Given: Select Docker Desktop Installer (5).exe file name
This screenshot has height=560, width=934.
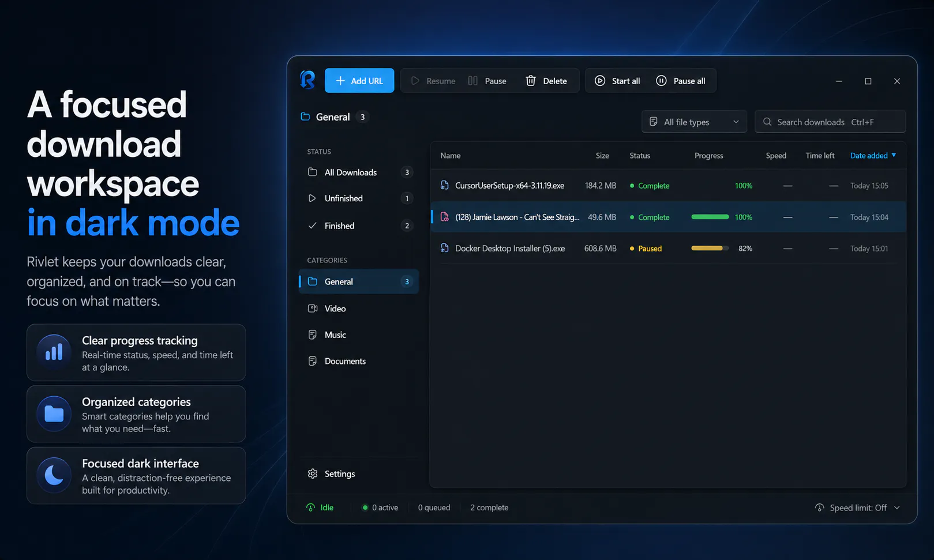Looking at the screenshot, I should click(510, 249).
